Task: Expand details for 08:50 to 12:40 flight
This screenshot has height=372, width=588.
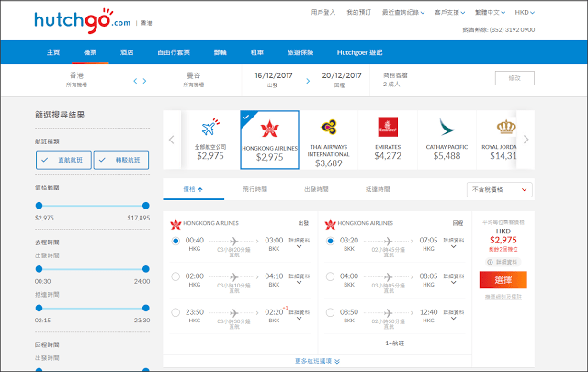Action: pyautogui.click(x=453, y=315)
